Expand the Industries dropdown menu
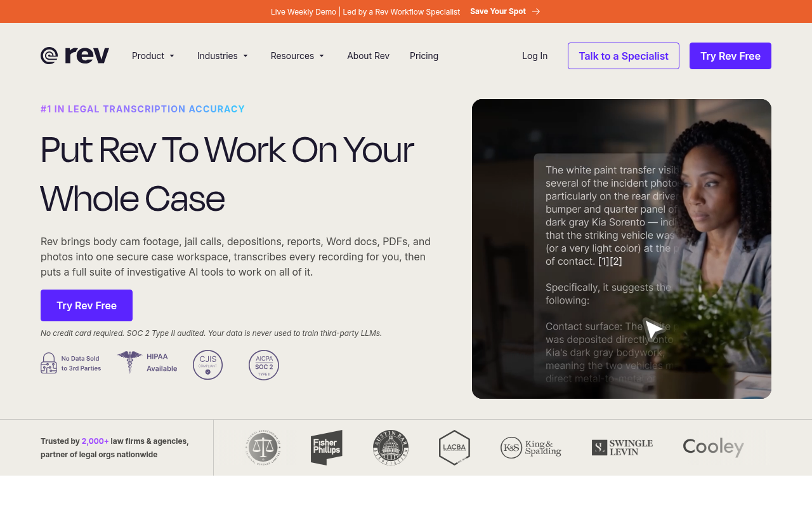The height and width of the screenshot is (508, 812). (223, 56)
